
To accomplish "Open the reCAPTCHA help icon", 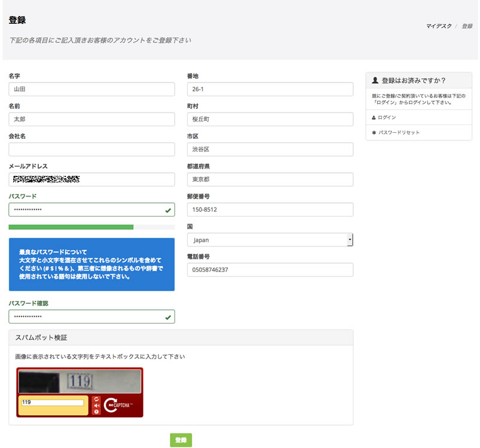I will coord(96,412).
